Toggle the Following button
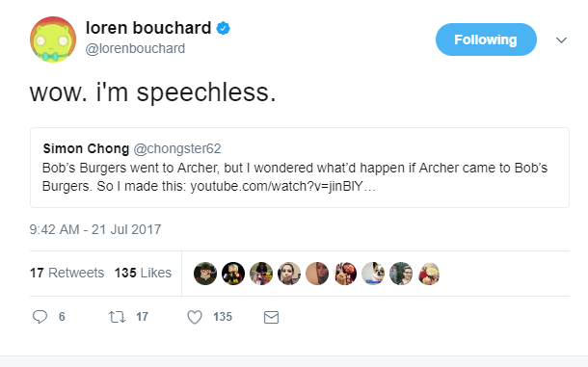 click(486, 39)
